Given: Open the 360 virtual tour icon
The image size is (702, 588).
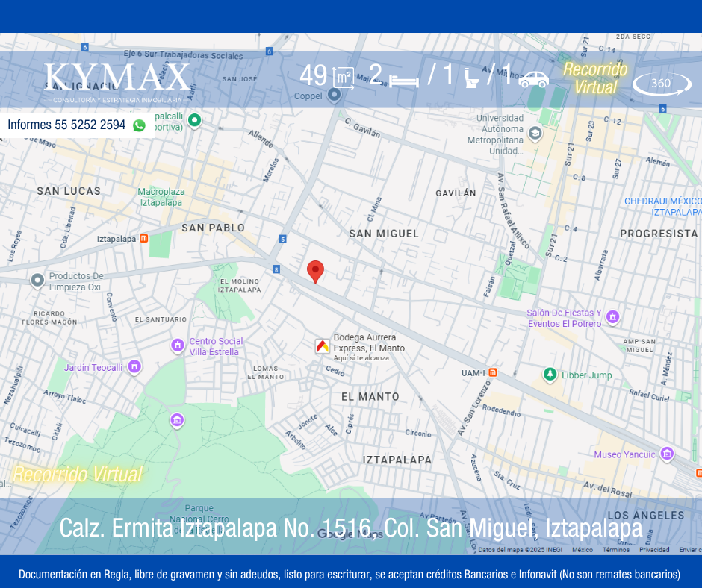Looking at the screenshot, I should point(661,84).
